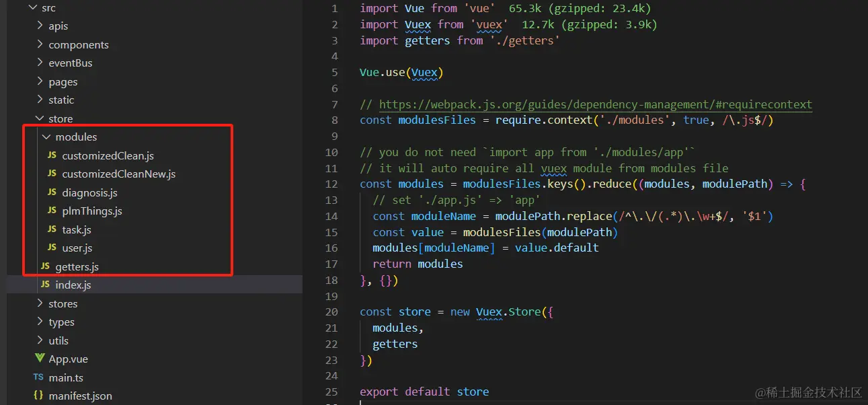Click JS icon beside customizedCleanNew.js

click(x=52, y=174)
